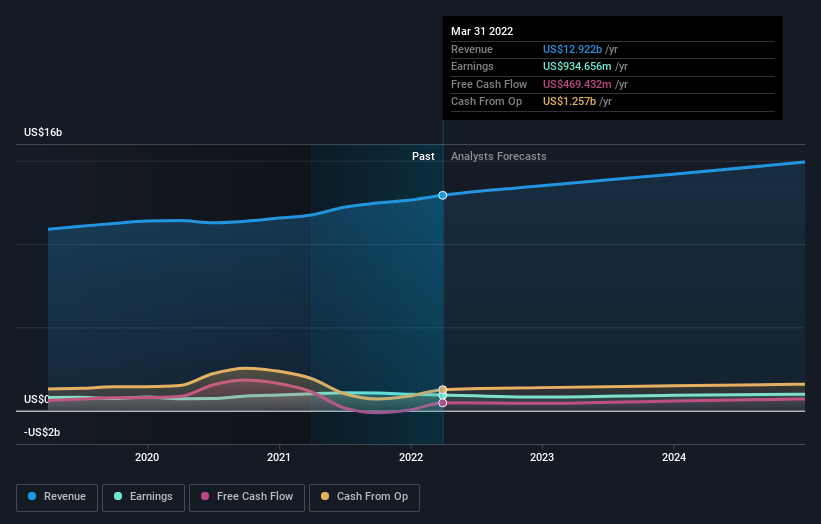This screenshot has height=524, width=821.
Task: Click the 2020 x-axis label
Action: click(x=147, y=457)
